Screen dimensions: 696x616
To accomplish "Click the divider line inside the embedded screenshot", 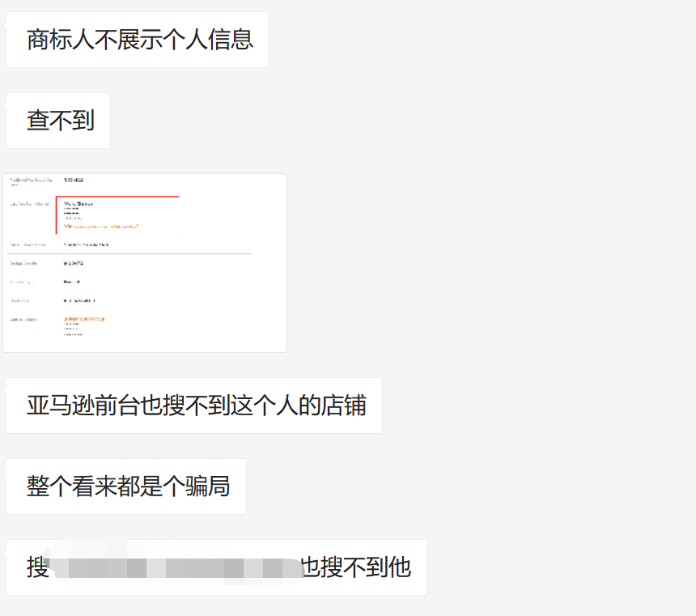I will pyautogui.click(x=146, y=252).
